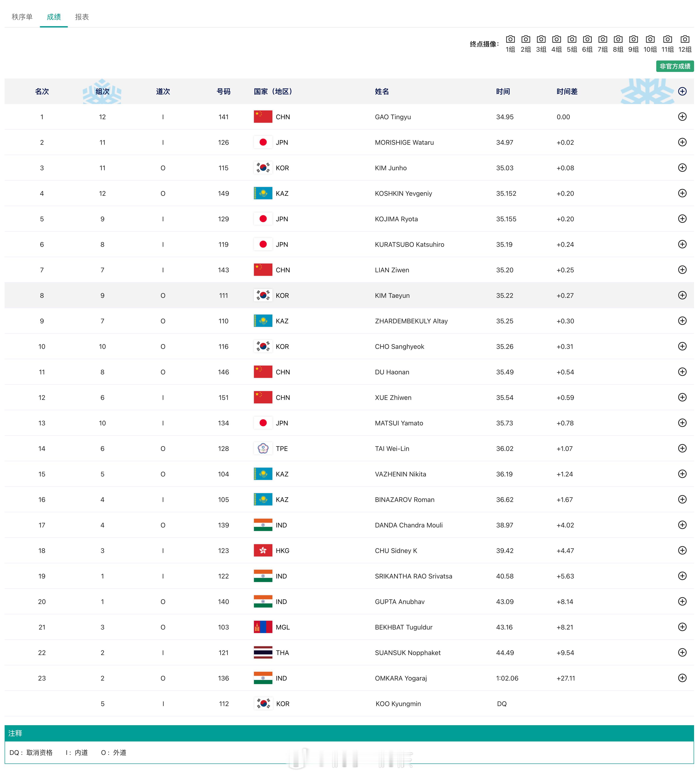Click the 姓名 column header
The height and width of the screenshot is (776, 700).
point(382,92)
